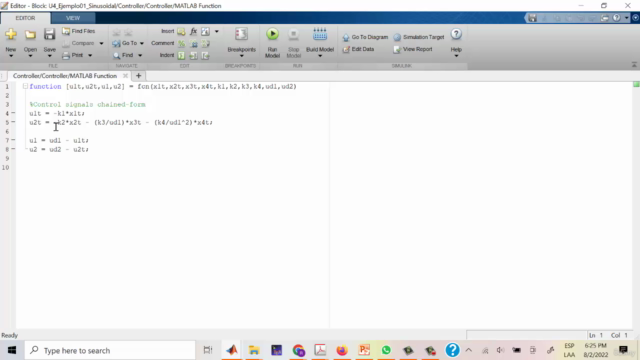This screenshot has height=360, width=640.
Task: Click the green Run Model button
Action: click(272, 34)
